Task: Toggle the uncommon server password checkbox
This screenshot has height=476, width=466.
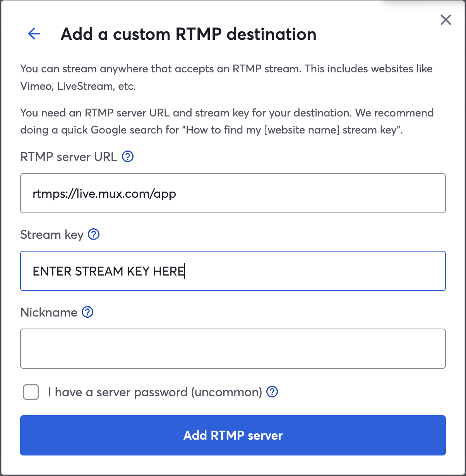Action: (31, 392)
